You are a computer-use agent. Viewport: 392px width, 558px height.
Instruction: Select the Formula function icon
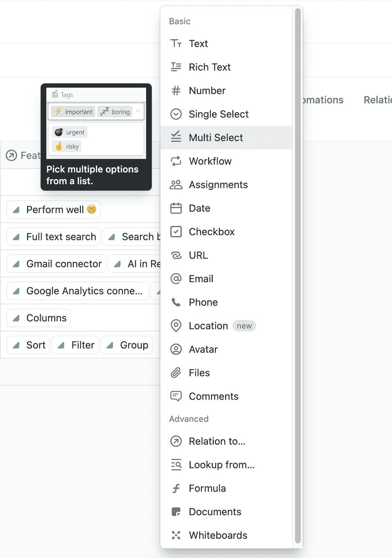(176, 488)
